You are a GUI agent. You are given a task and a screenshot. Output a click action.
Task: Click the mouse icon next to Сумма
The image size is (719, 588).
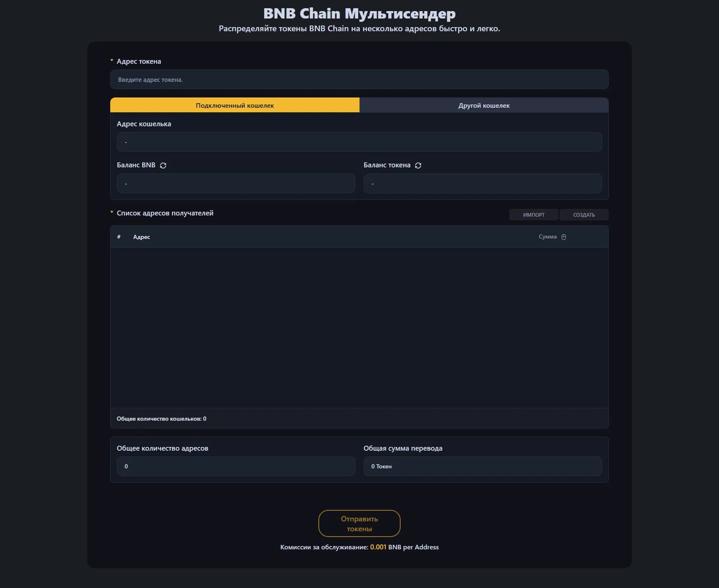coord(564,237)
